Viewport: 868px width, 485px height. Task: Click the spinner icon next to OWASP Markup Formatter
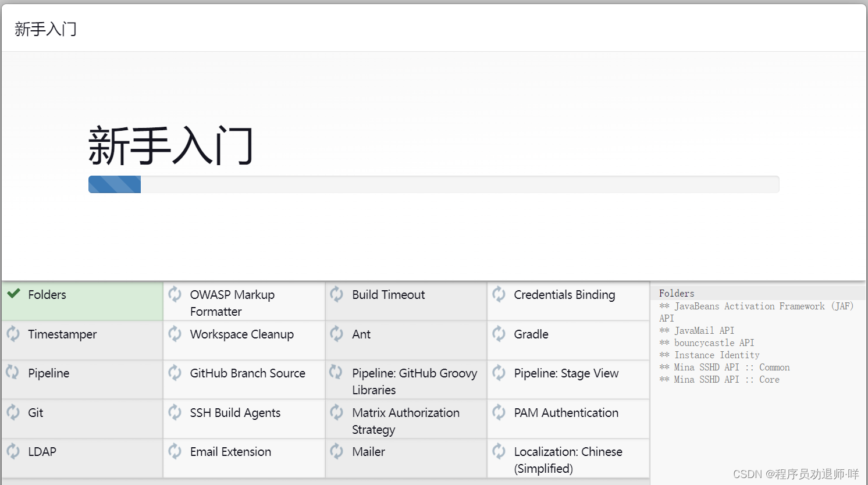[175, 294]
